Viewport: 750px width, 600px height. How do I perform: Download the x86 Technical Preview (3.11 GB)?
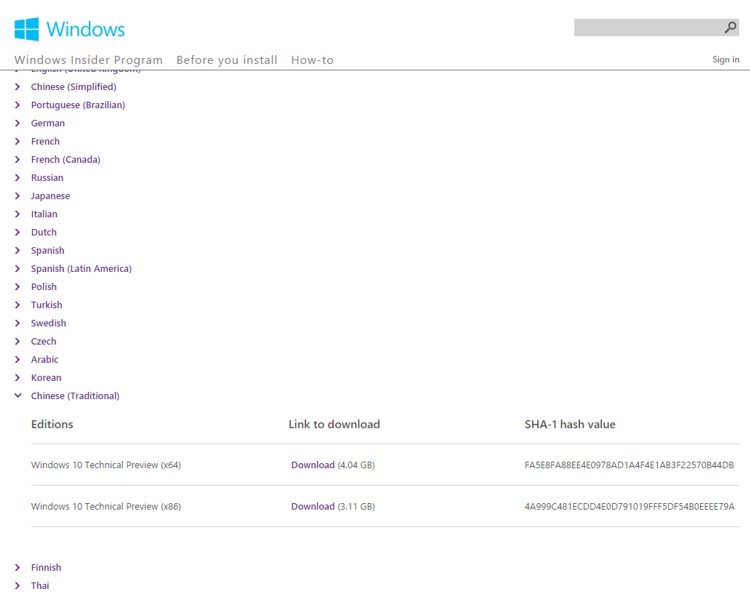click(x=313, y=506)
